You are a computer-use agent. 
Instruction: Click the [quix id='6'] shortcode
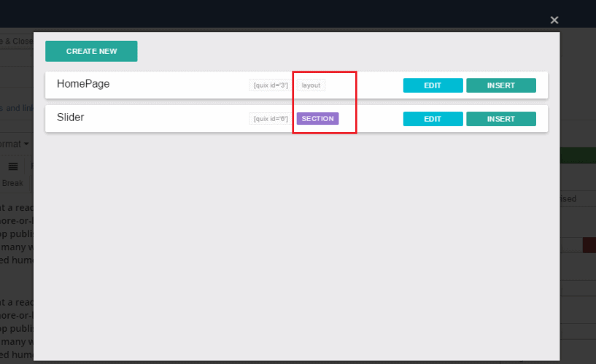270,119
